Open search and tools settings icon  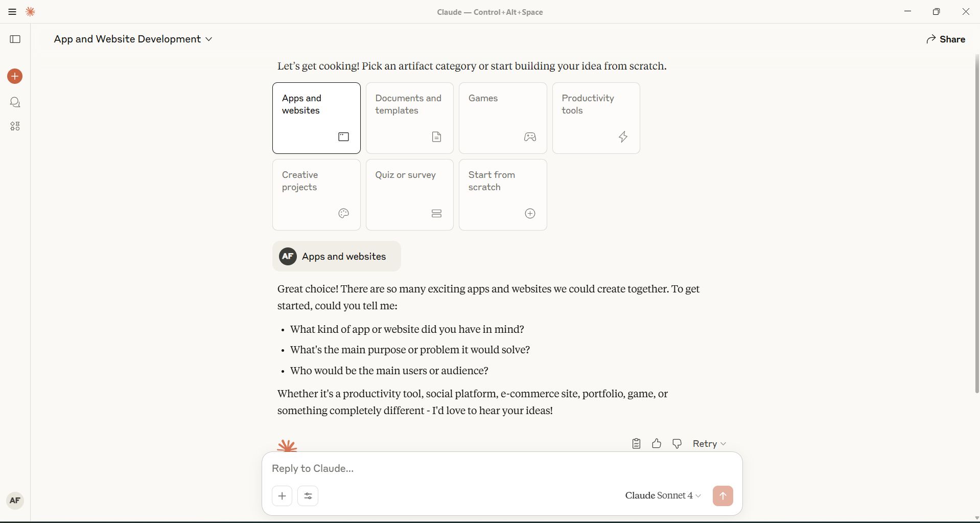(308, 495)
